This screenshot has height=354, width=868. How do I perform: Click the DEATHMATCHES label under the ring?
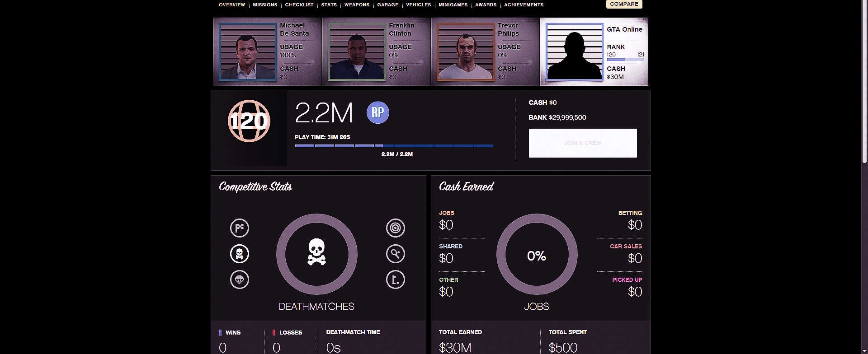click(316, 307)
